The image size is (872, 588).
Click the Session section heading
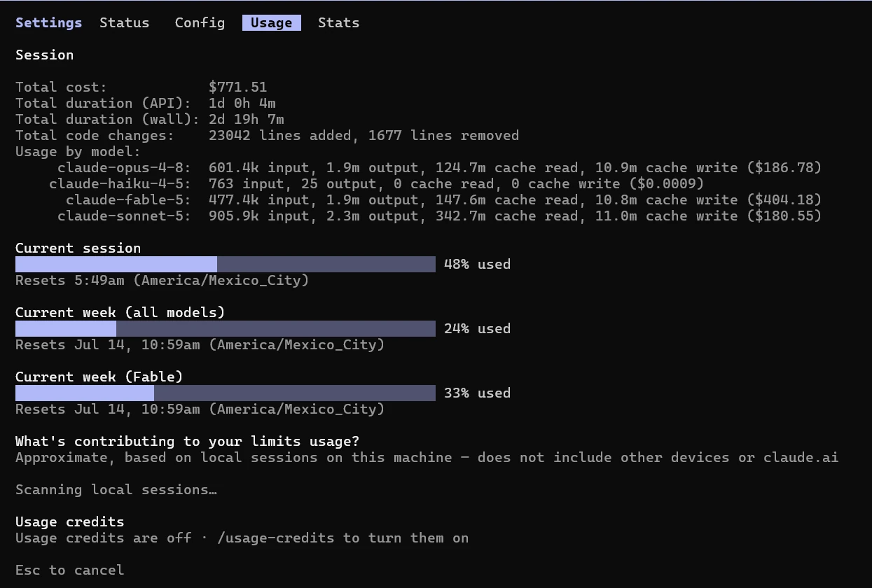click(44, 55)
